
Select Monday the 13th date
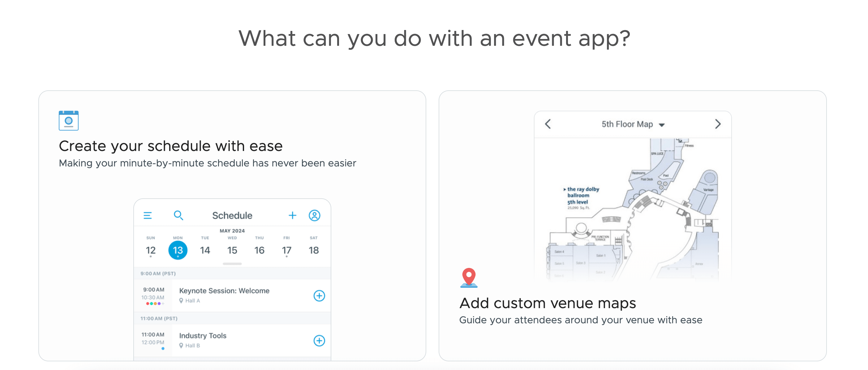click(178, 250)
